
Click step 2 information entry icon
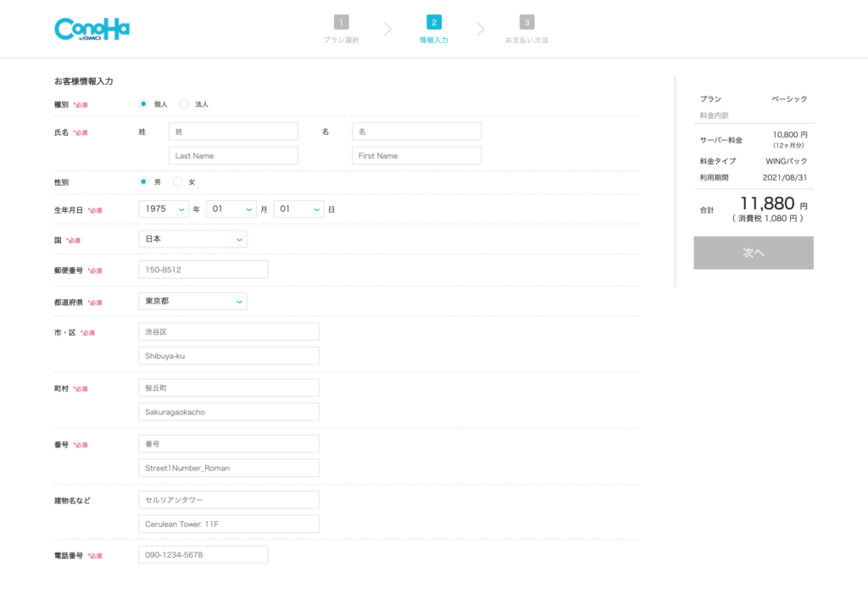434,22
